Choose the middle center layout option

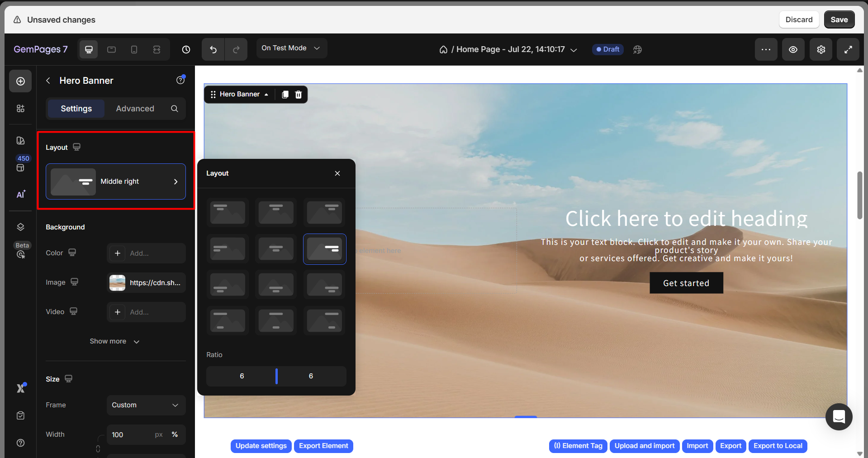(x=276, y=249)
